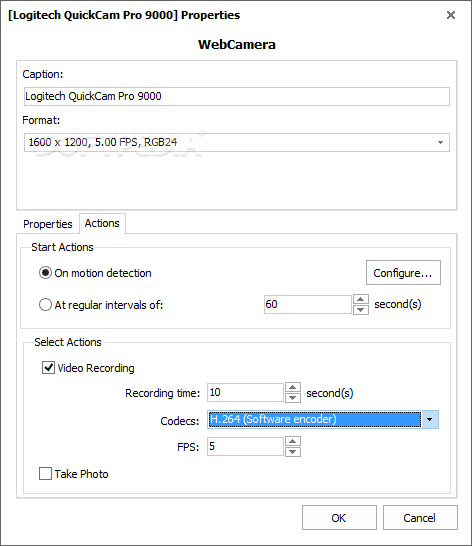Screen dimensions: 472x546
Task: Click the Caption text field
Action: 237,96
